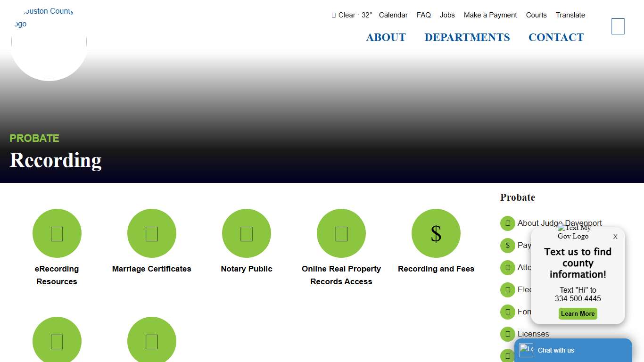The image size is (644, 362).
Task: Open the Marriage Certificates circle icon
Action: [152, 233]
